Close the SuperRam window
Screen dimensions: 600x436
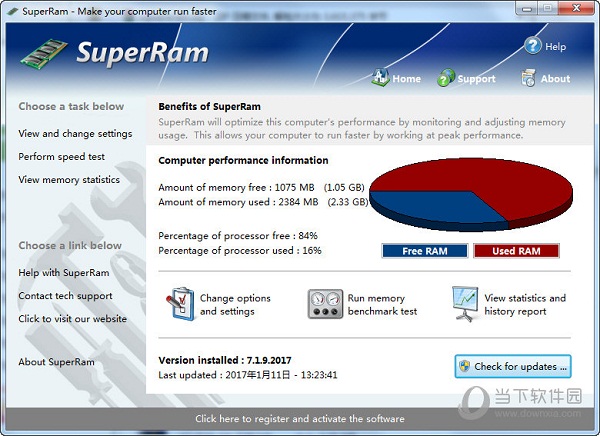coord(576,8)
